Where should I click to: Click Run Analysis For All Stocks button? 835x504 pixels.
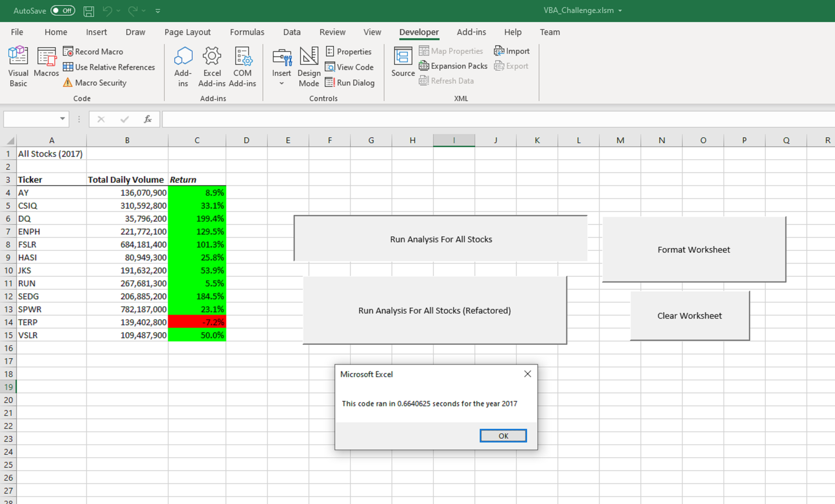pyautogui.click(x=441, y=238)
